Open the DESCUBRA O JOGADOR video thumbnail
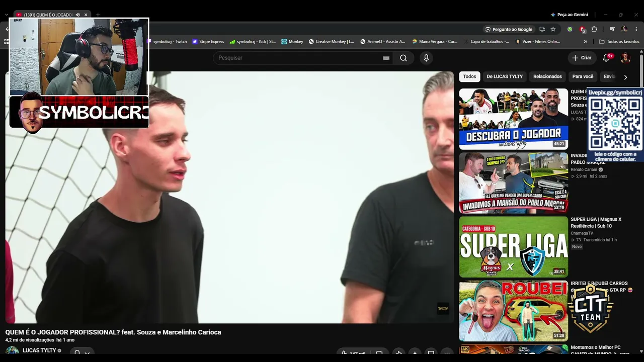 pos(513,119)
